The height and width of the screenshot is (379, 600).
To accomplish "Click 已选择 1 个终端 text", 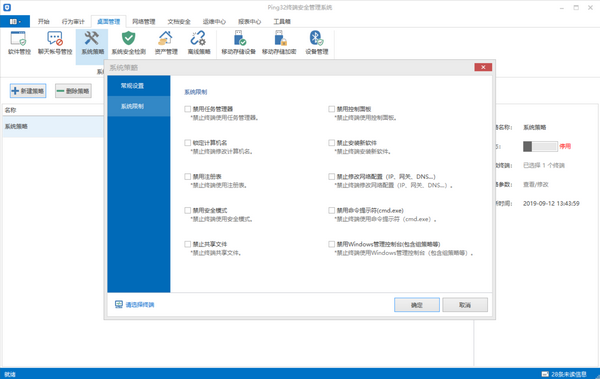I will coord(544,165).
